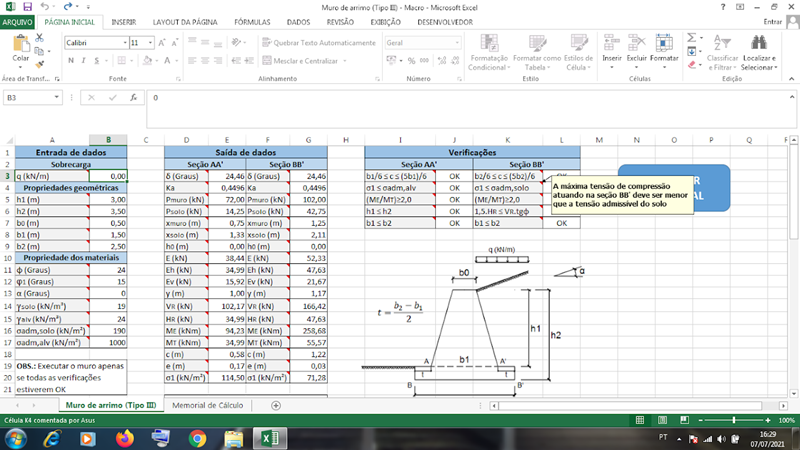Open the Memorial de Cálculo sheet
The image size is (800, 450).
tap(208, 405)
